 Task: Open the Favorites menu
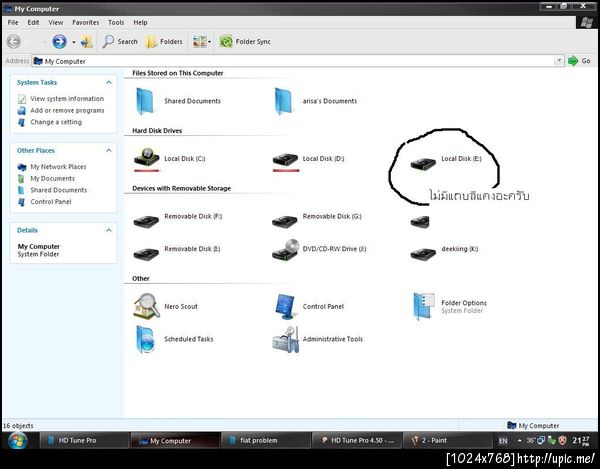(x=86, y=23)
